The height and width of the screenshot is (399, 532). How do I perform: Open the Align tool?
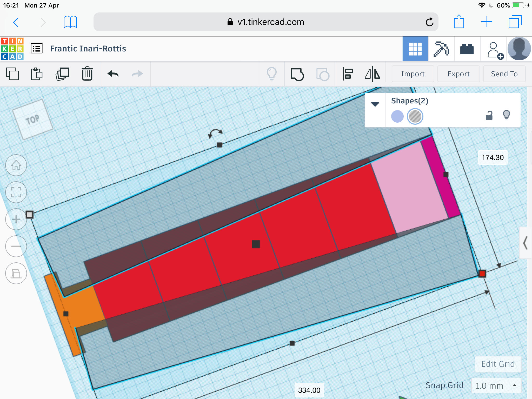pyautogui.click(x=348, y=74)
